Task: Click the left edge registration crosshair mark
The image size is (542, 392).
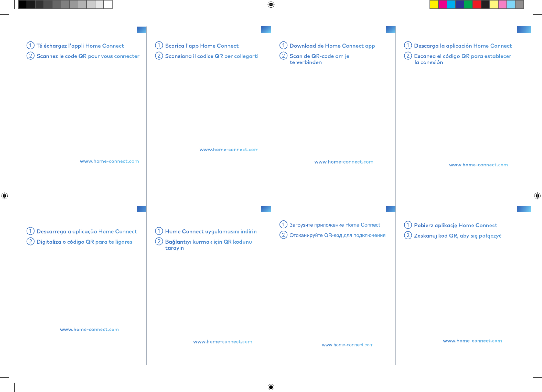Action: [5, 196]
